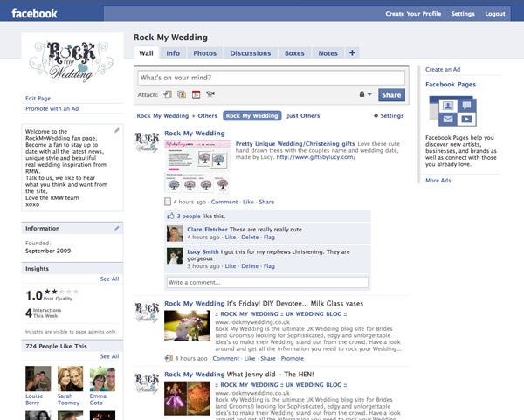Open Emma Goto's fan photo
This screenshot has height=420, width=524.
(102, 379)
